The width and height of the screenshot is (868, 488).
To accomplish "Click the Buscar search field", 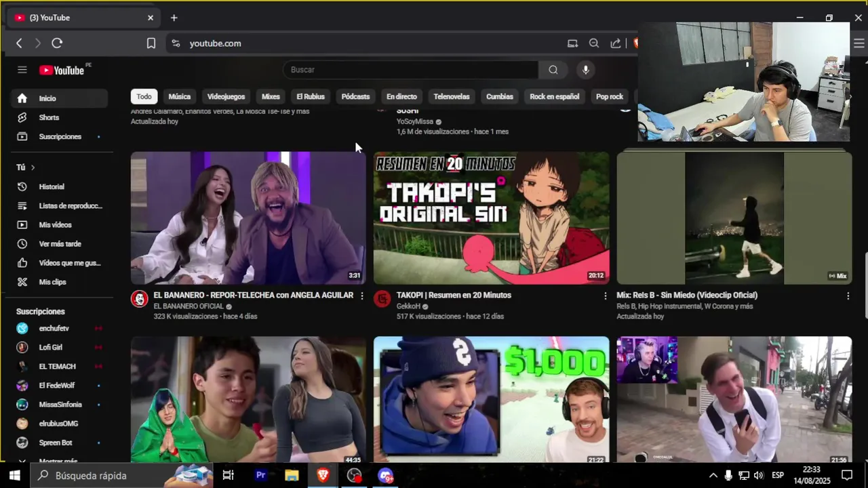I will click(411, 70).
